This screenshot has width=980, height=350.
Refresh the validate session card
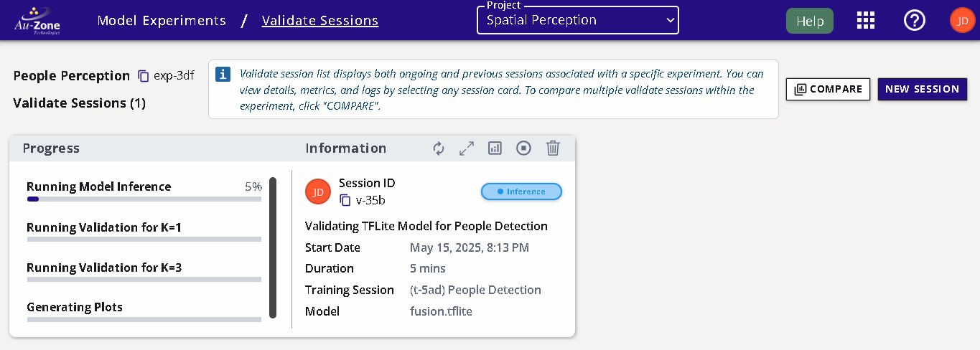pyautogui.click(x=439, y=148)
